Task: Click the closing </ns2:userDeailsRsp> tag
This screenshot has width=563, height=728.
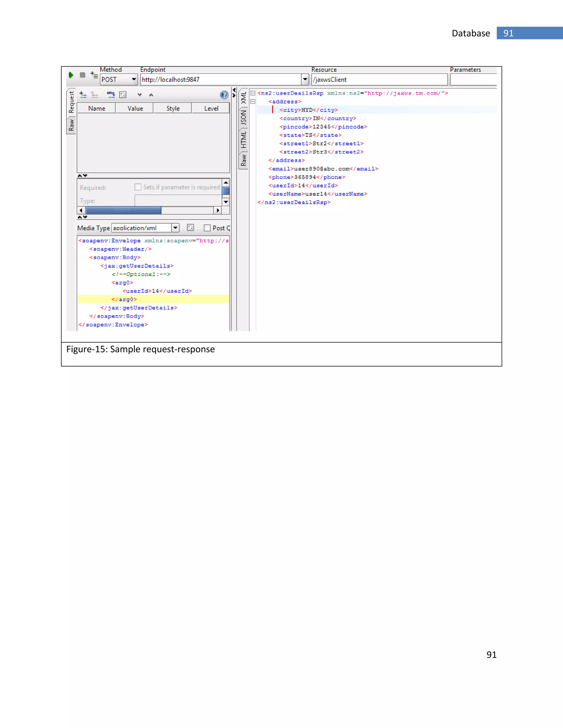Action: click(x=294, y=202)
